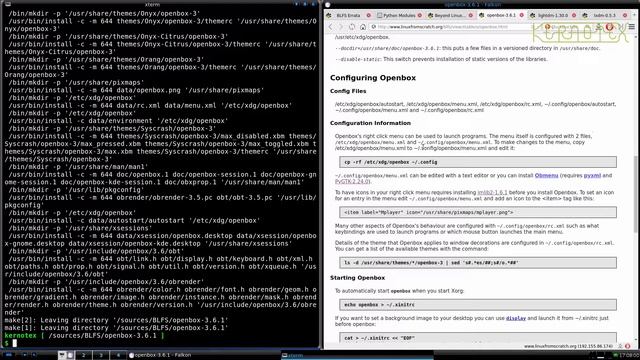Open the pyxml link

point(592,176)
